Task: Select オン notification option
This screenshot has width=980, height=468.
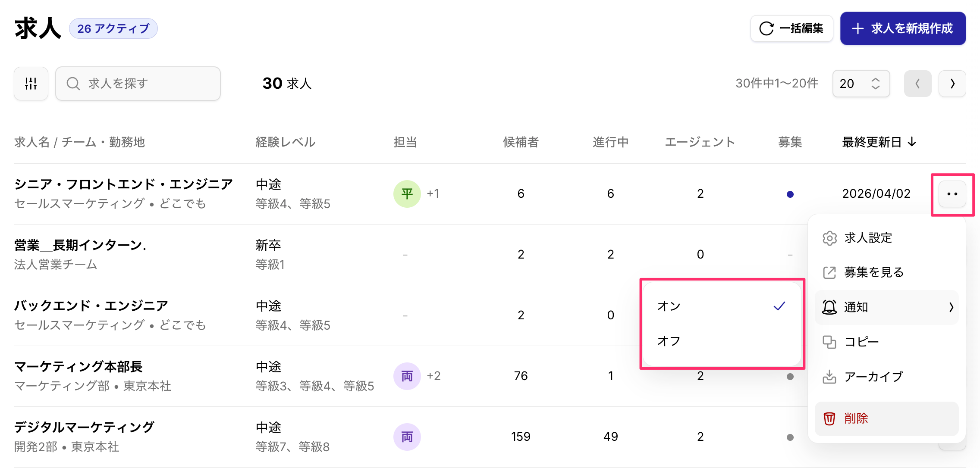Action: pyautogui.click(x=721, y=306)
